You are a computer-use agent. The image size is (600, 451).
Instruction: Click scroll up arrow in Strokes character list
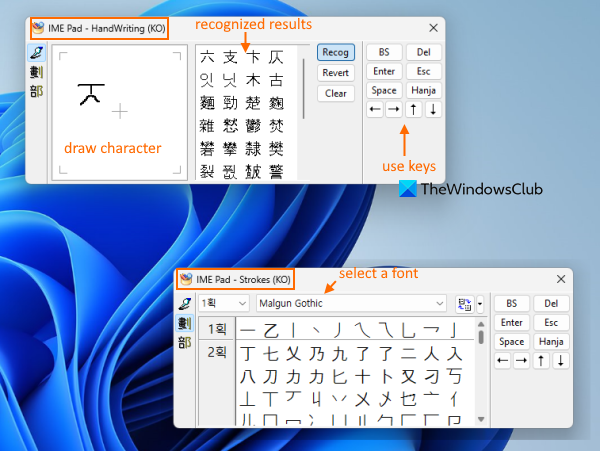(x=481, y=324)
